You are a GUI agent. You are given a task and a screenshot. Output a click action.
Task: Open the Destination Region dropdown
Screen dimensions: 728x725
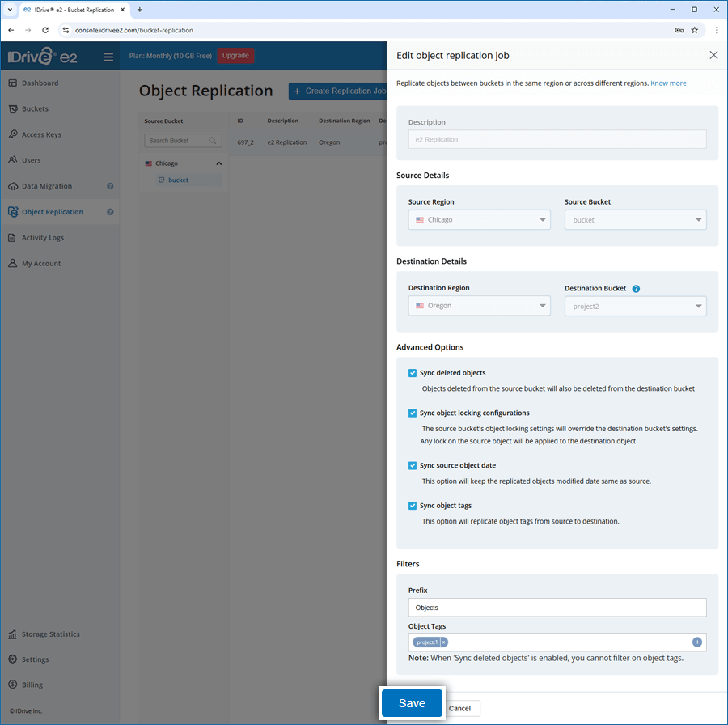tap(479, 306)
